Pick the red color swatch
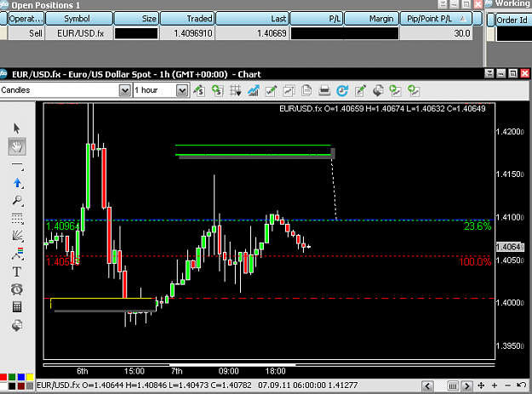 pos(3,377)
